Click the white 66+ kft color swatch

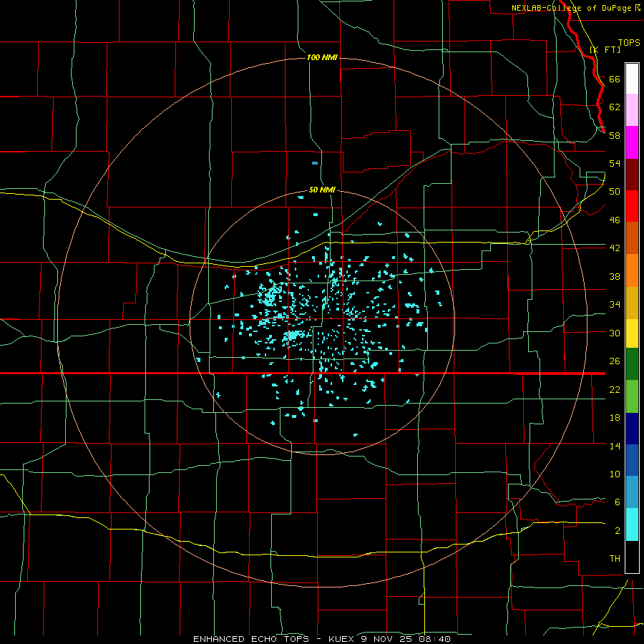[632, 79]
